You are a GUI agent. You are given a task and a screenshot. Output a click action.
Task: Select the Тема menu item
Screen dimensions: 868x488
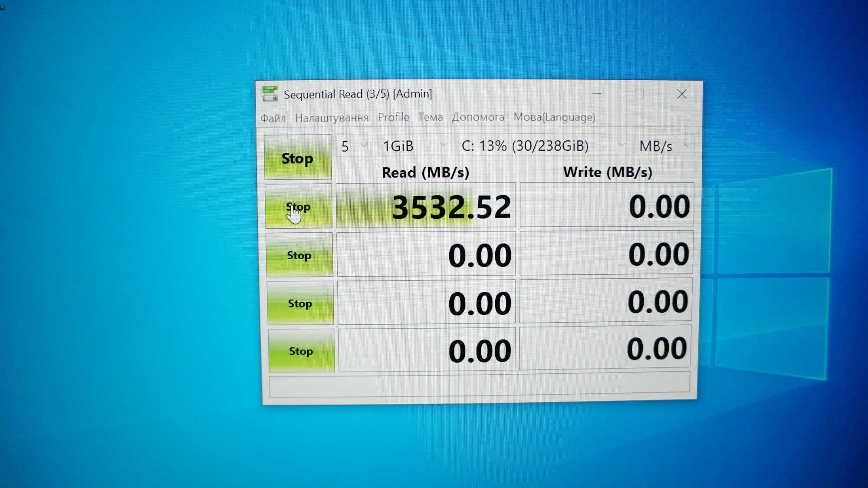429,117
